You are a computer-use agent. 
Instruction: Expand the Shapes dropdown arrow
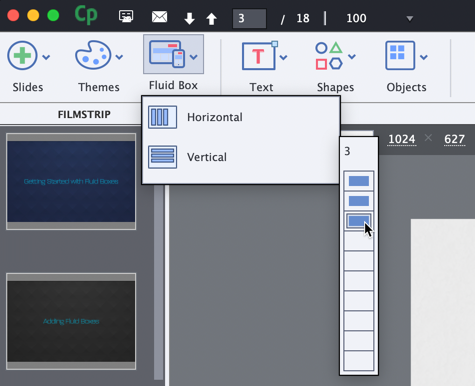pos(352,57)
